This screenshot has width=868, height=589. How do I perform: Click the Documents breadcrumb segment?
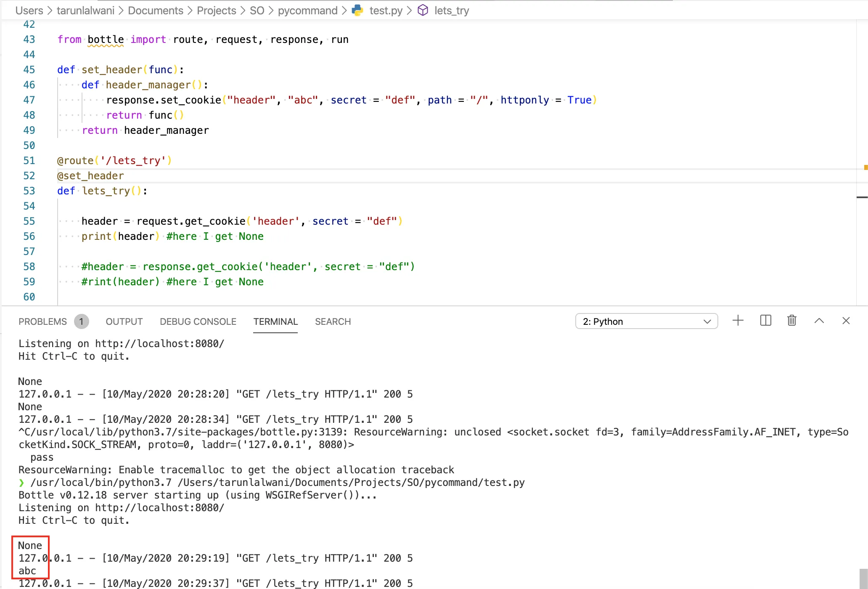155,11
